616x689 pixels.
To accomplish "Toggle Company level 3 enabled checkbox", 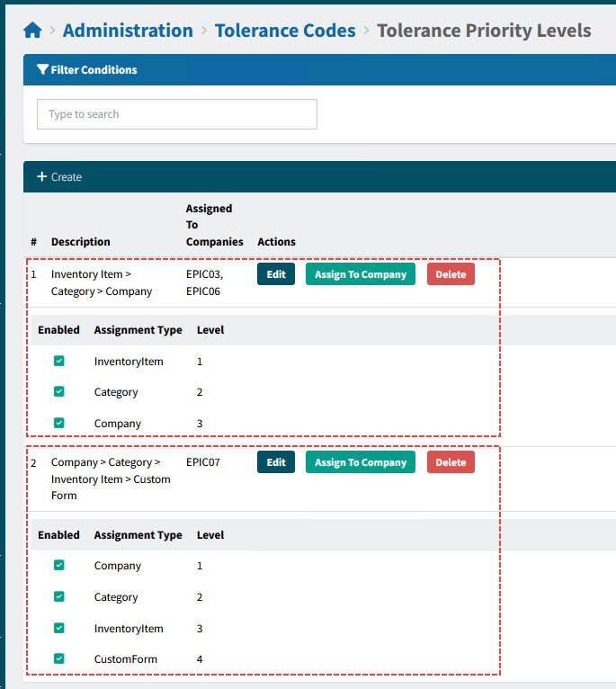I will coord(59,423).
